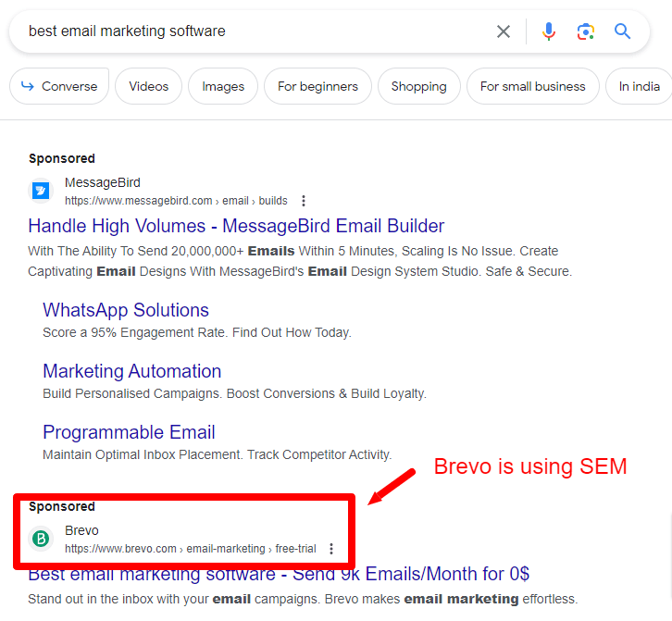
Task: Open the WhatsApp Solutions sitelink
Action: pyautogui.click(x=126, y=310)
